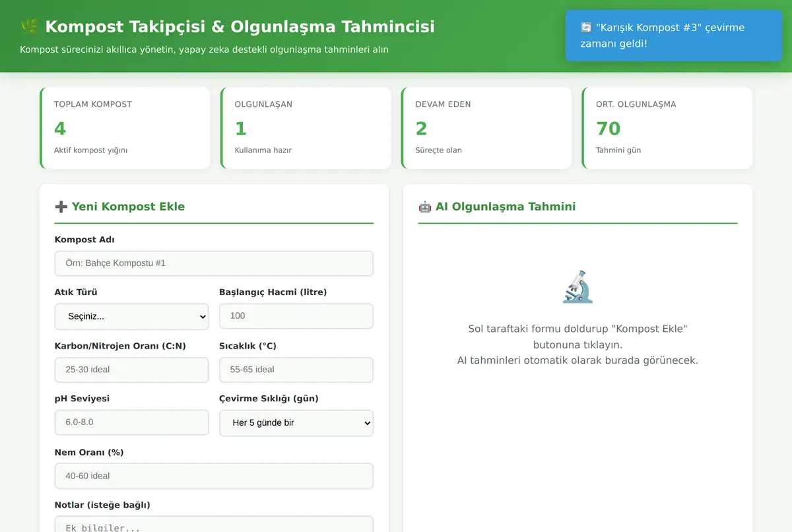Click the "Aktif kompost yığını" caption

[90, 150]
